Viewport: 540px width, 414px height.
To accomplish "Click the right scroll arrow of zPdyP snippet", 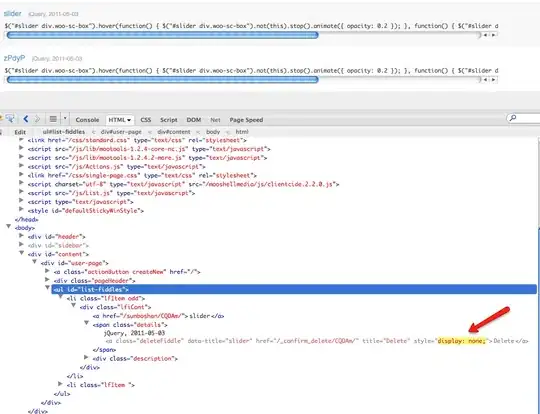I will (x=494, y=80).
